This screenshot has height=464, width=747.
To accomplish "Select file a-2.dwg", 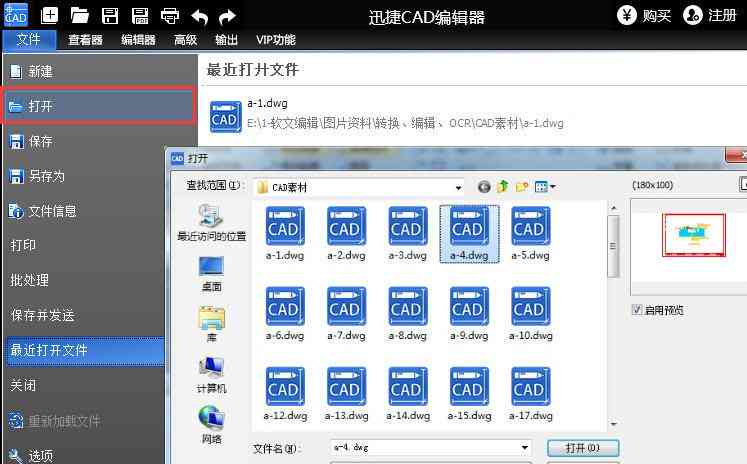I will [x=346, y=234].
